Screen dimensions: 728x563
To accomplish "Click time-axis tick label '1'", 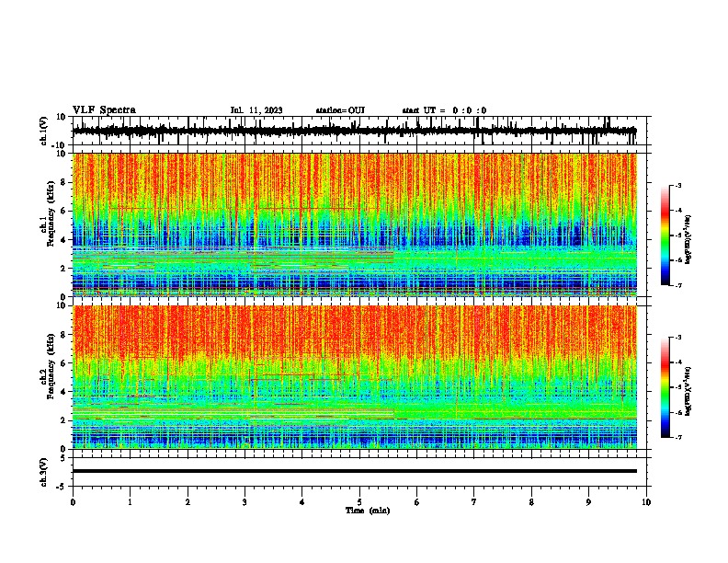I will tap(131, 502).
